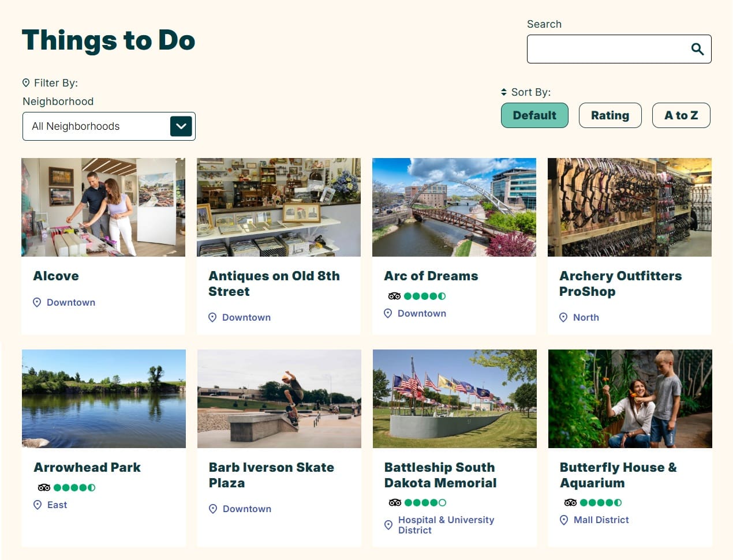Open the All Neighborhoods select box
The width and height of the screenshot is (733, 560).
click(95, 126)
